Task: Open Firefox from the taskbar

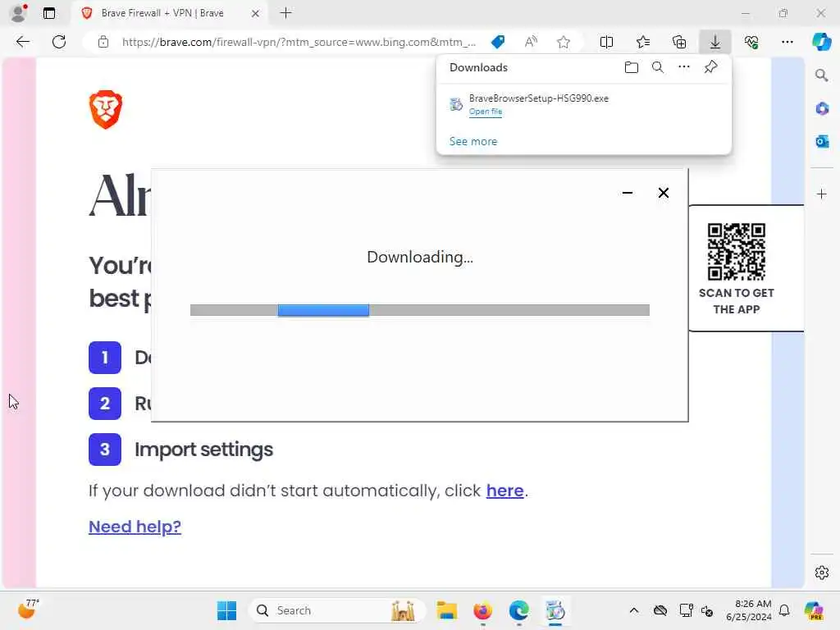Action: pos(482,610)
